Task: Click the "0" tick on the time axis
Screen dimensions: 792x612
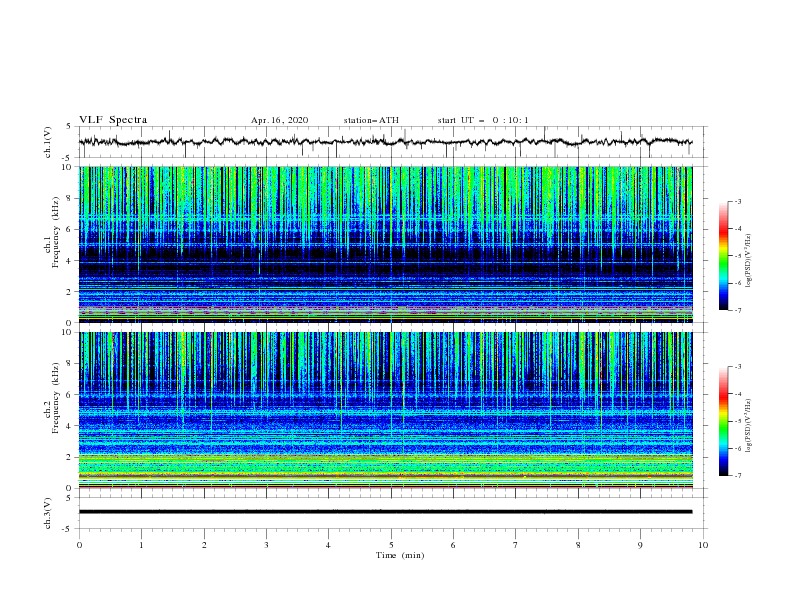Action: tap(79, 545)
